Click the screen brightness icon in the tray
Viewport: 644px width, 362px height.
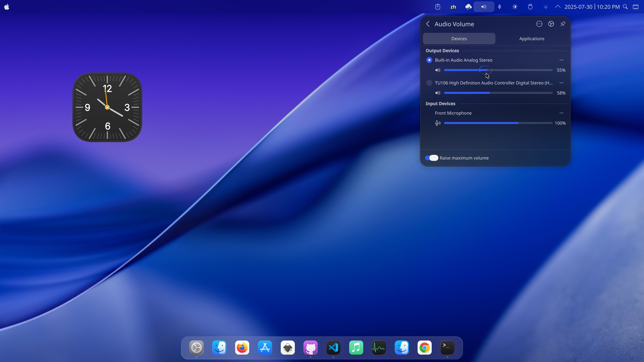point(515,7)
